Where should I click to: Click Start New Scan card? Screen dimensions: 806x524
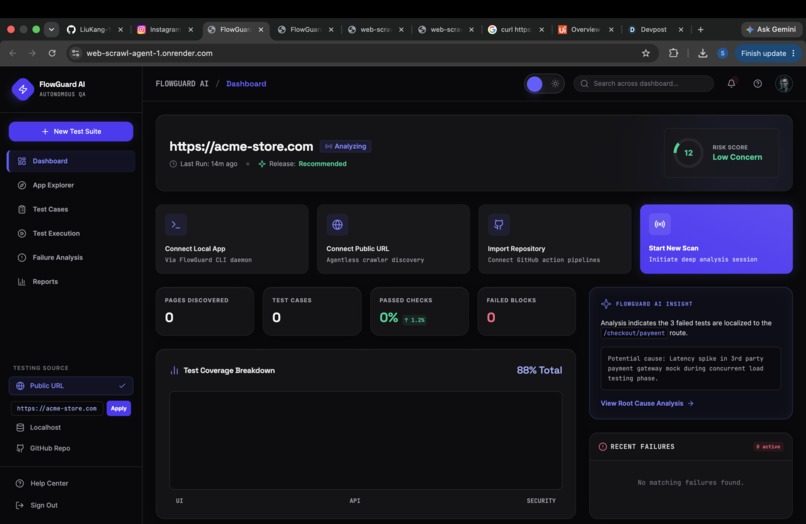(716, 239)
